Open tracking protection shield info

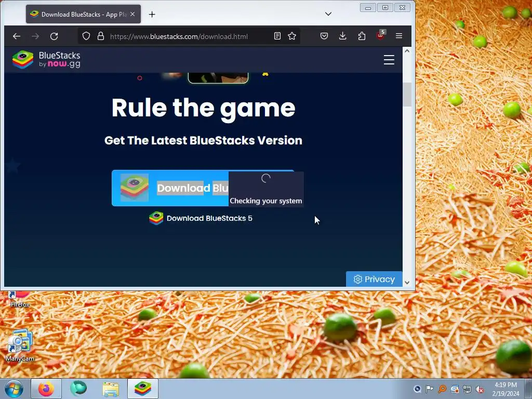(x=86, y=36)
